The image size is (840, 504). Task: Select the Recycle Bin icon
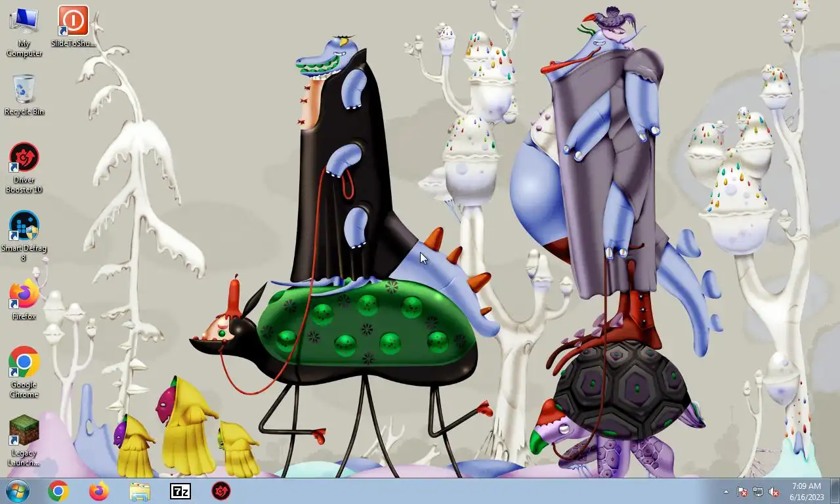pyautogui.click(x=24, y=95)
